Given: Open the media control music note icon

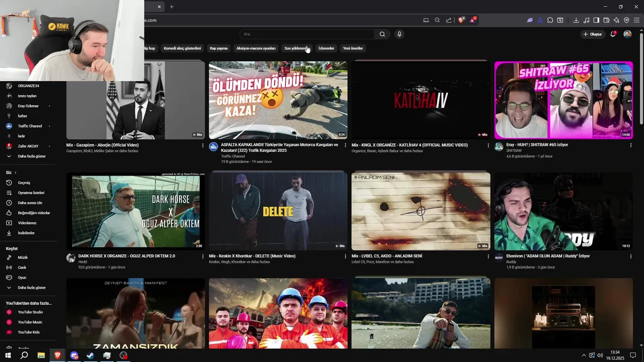Looking at the screenshot, I should (x=586, y=20).
